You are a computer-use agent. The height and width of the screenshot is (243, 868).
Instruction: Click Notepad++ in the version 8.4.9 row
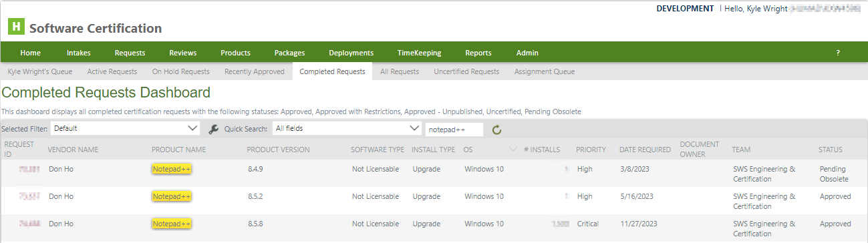(x=172, y=170)
